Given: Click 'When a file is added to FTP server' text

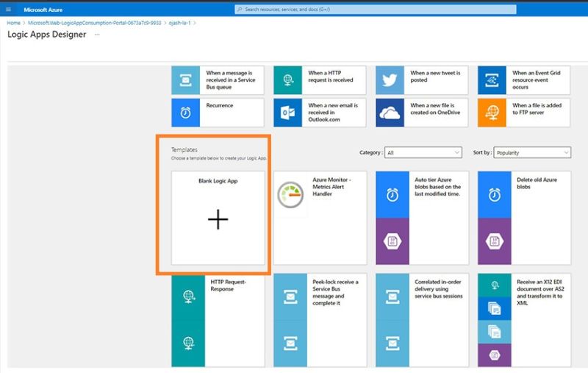Looking at the screenshot, I should click(x=537, y=109).
